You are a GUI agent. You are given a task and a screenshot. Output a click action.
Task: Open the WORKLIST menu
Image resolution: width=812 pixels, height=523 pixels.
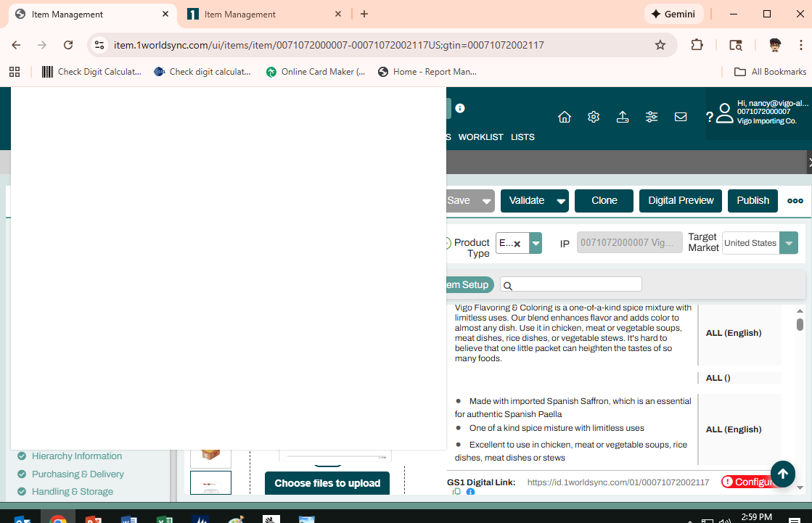(x=480, y=137)
